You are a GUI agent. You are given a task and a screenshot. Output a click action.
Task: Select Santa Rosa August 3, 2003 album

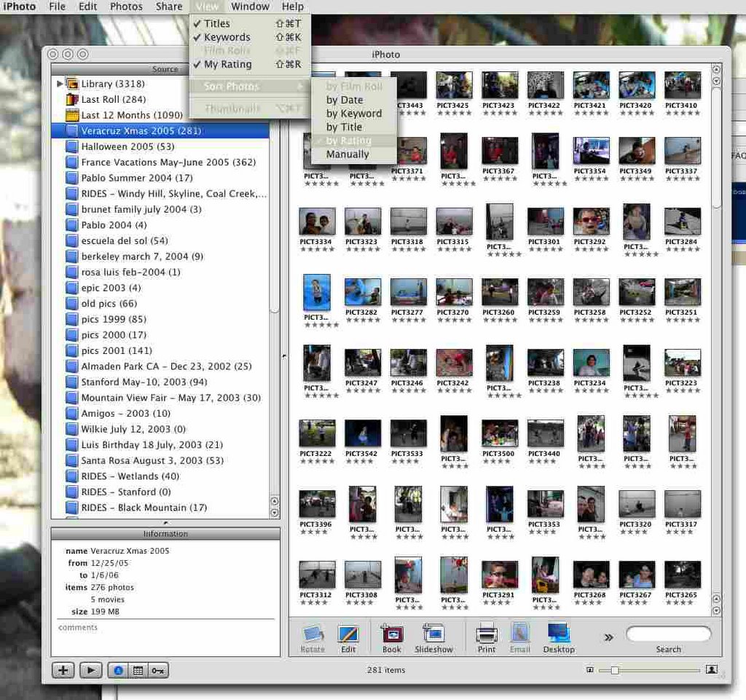pyautogui.click(x=160, y=460)
